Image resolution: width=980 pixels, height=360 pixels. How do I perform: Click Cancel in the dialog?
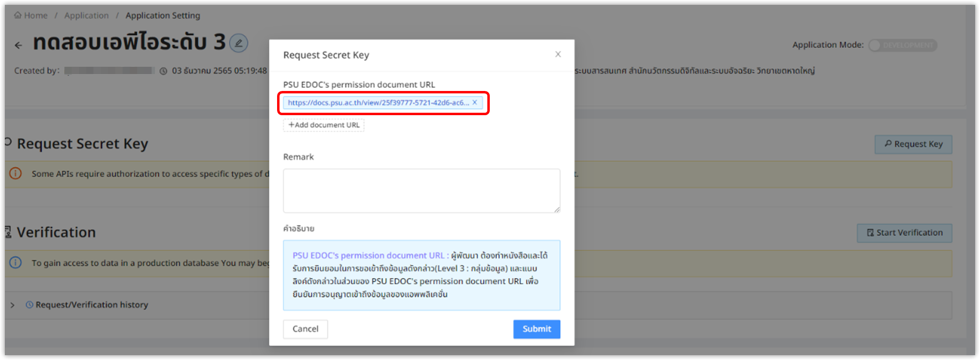[x=305, y=329]
